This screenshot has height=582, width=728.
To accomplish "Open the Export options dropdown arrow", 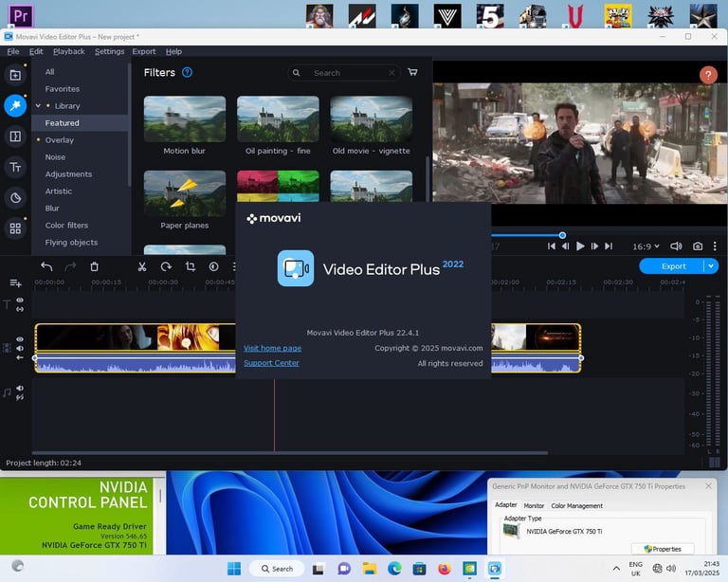I will 711,266.
